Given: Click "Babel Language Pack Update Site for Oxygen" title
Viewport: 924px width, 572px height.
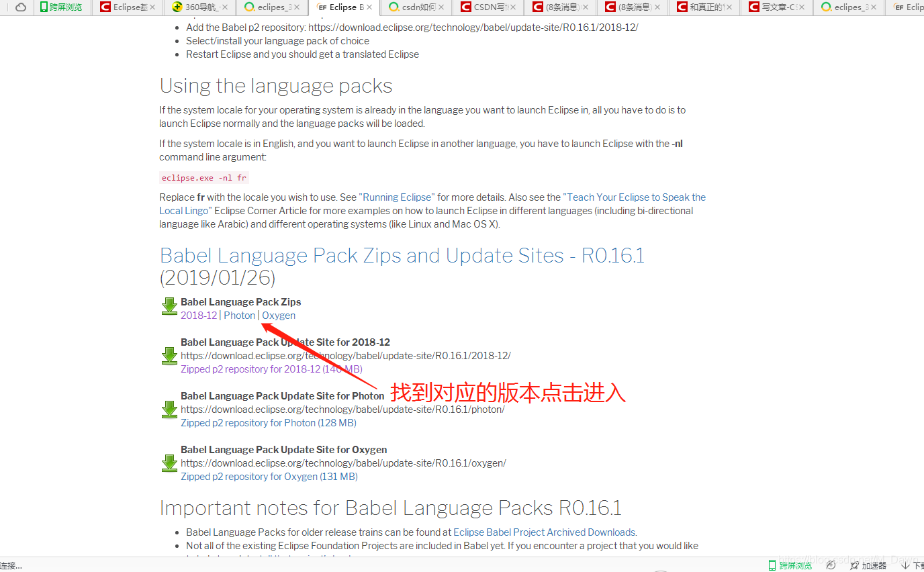Looking at the screenshot, I should [284, 450].
